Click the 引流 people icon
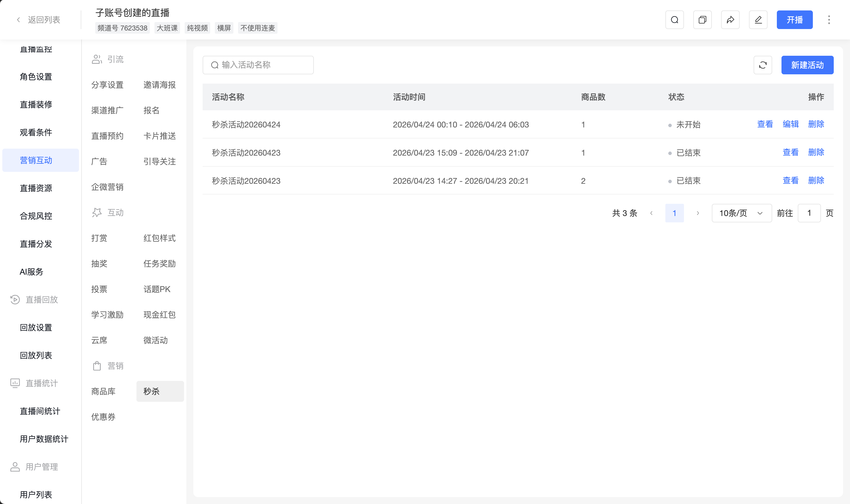The height and width of the screenshot is (504, 850). click(x=97, y=59)
